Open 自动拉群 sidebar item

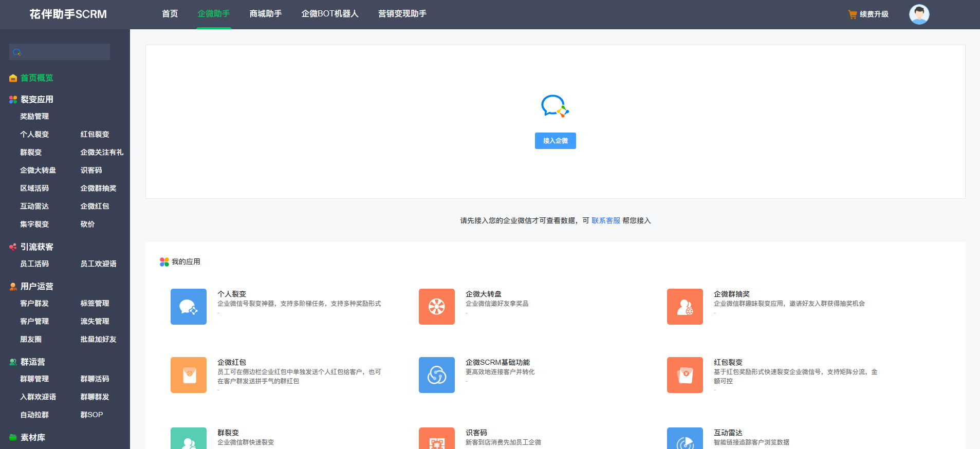click(34, 415)
